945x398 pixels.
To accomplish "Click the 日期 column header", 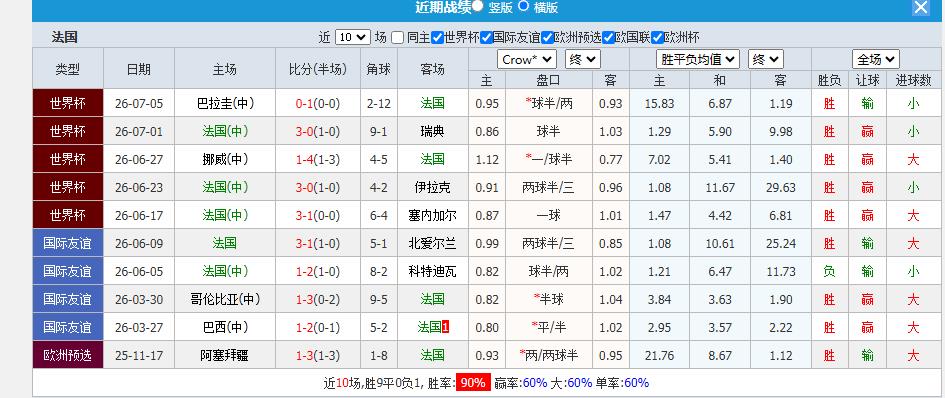I will 139,69.
